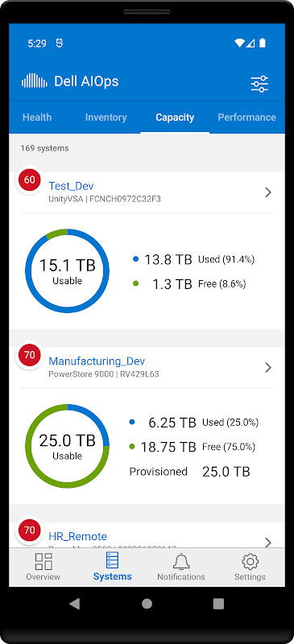Screen dimensions: 294x644
Task: Tap the Android recent apps square
Action: pos(219,603)
